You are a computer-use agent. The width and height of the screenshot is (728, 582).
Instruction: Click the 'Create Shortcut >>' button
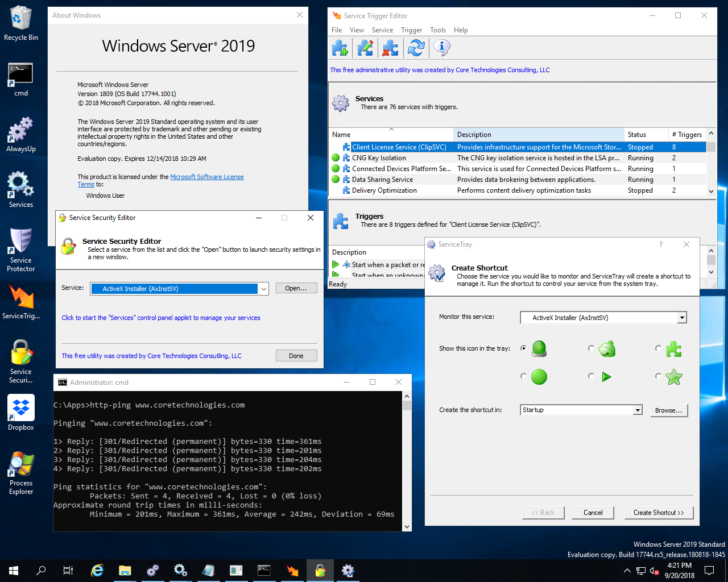pyautogui.click(x=659, y=512)
